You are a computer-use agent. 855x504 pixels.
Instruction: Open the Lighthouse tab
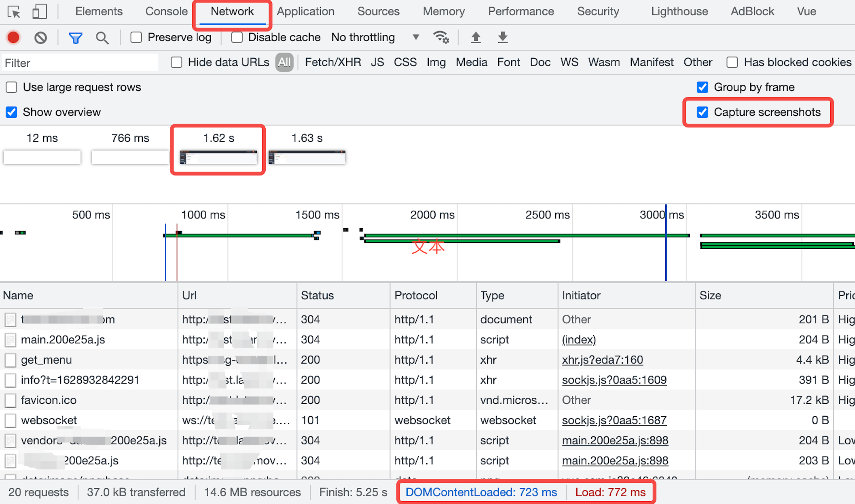[679, 11]
